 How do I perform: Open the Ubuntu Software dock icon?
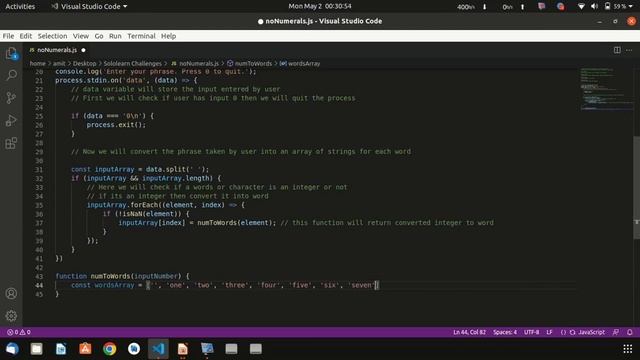pyautogui.click(x=85, y=349)
